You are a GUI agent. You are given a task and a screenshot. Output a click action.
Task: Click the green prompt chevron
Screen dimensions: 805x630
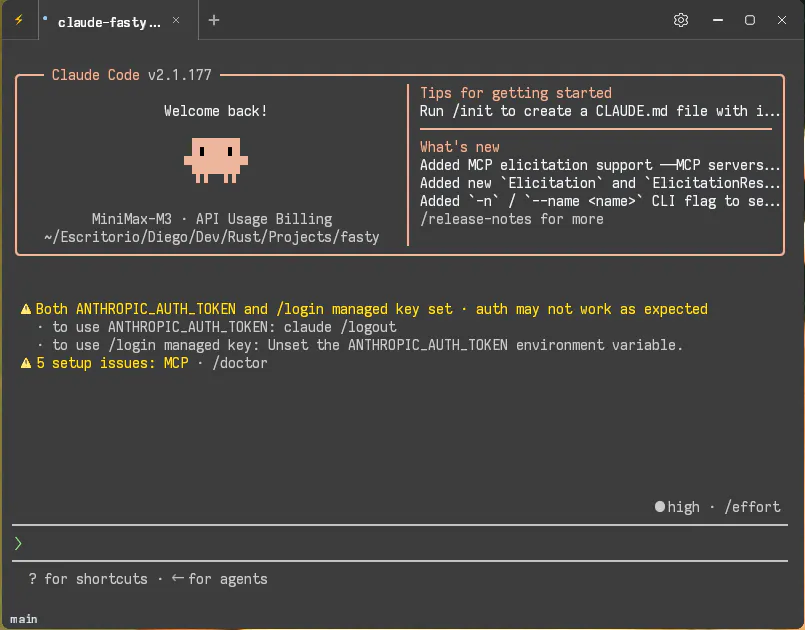pyautogui.click(x=18, y=543)
